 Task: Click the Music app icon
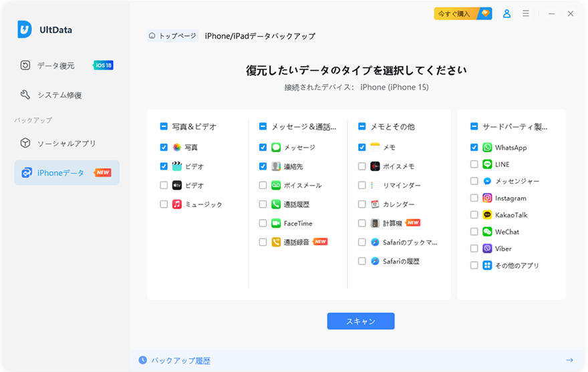177,204
